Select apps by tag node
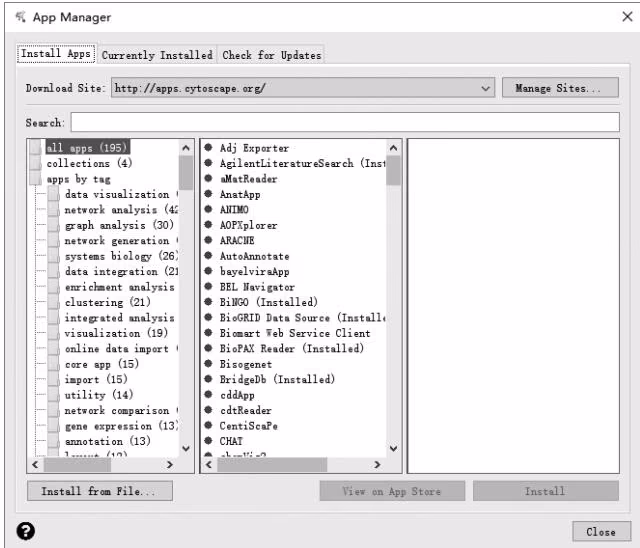 point(78,179)
